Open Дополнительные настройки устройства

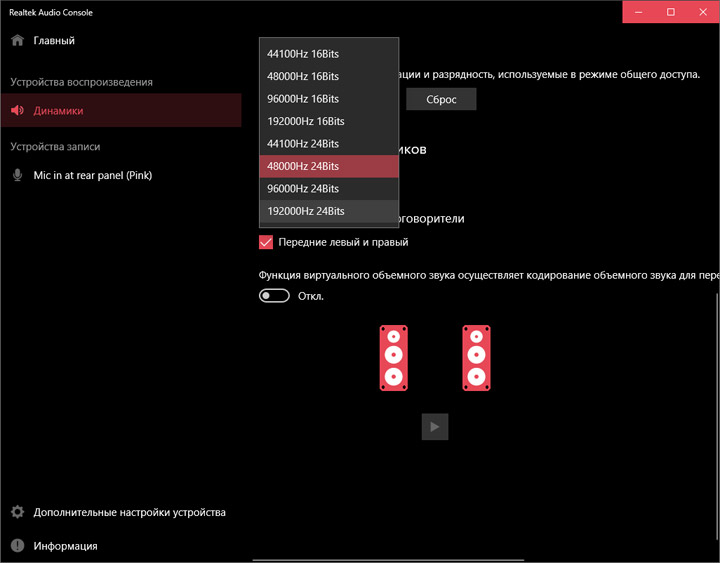[x=121, y=512]
